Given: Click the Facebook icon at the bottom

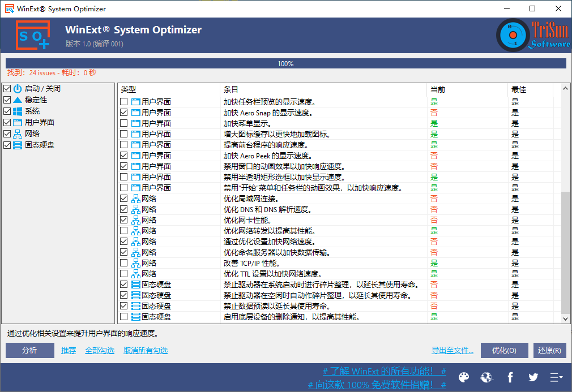Looking at the screenshot, I should [x=510, y=377].
